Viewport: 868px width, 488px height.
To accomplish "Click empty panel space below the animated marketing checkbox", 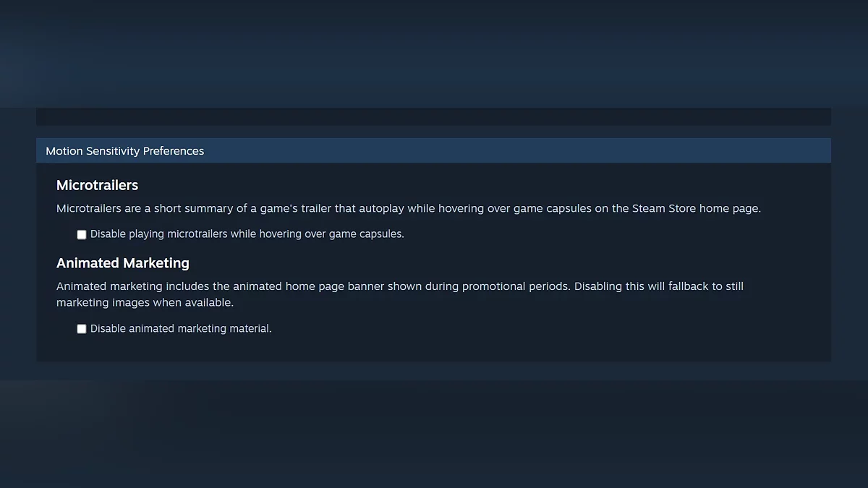I will 434,348.
